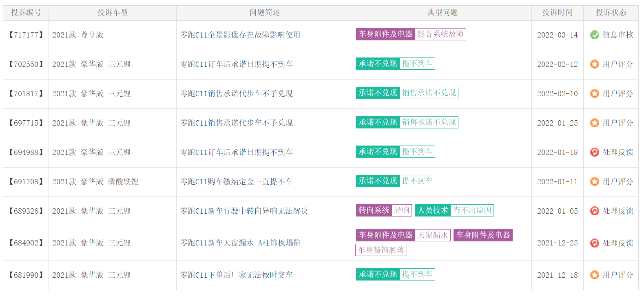The width and height of the screenshot is (644, 296).
Task: Select 销售承诺不兑现 tag in row 697715
Action: pyautogui.click(x=429, y=122)
